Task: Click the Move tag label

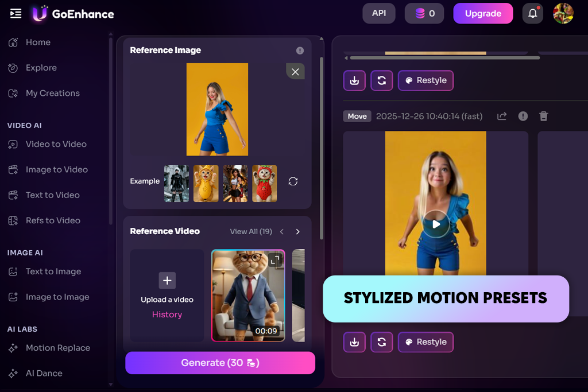Action: click(357, 116)
